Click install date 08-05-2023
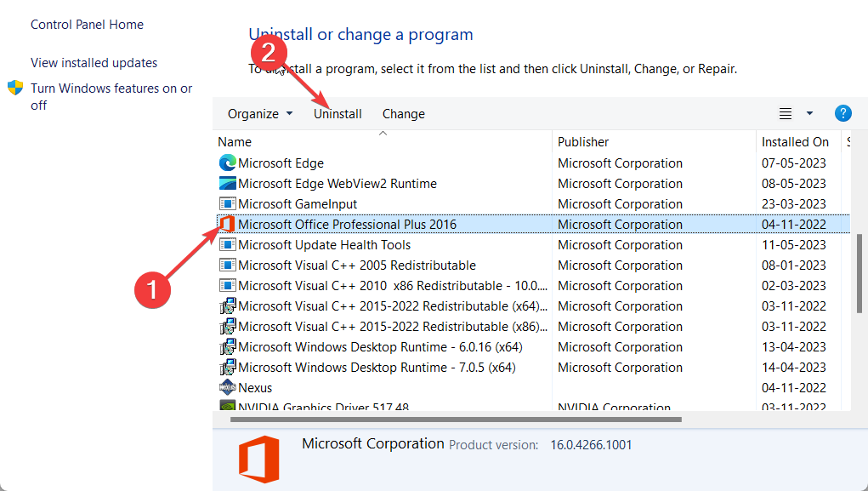 (794, 184)
